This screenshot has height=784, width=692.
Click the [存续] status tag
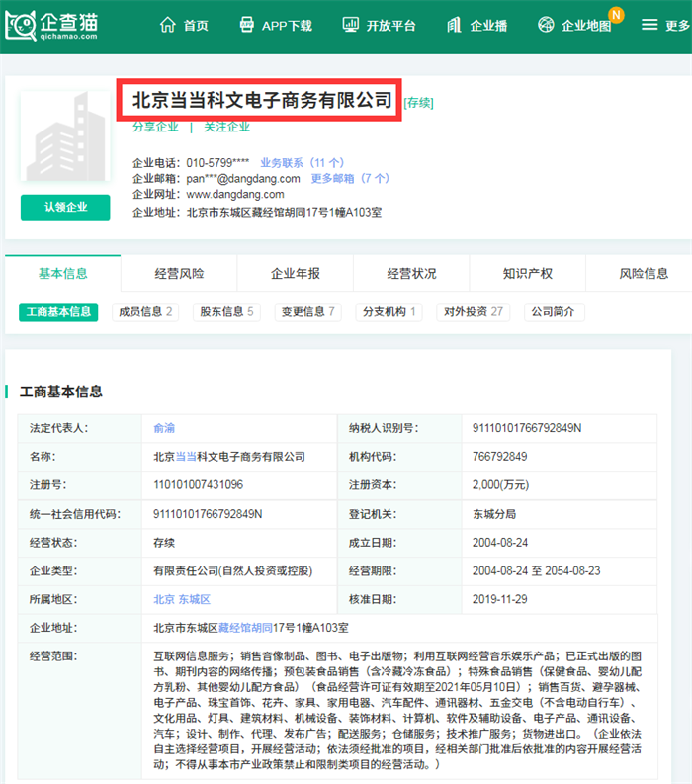(418, 103)
